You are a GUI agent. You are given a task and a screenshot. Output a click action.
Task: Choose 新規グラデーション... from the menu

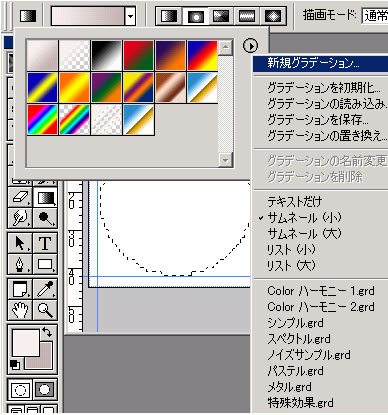[x=320, y=63]
